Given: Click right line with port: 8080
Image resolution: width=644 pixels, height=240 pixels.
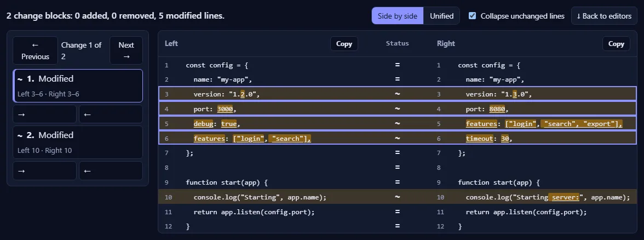Looking at the screenshot, I should [x=487, y=110].
